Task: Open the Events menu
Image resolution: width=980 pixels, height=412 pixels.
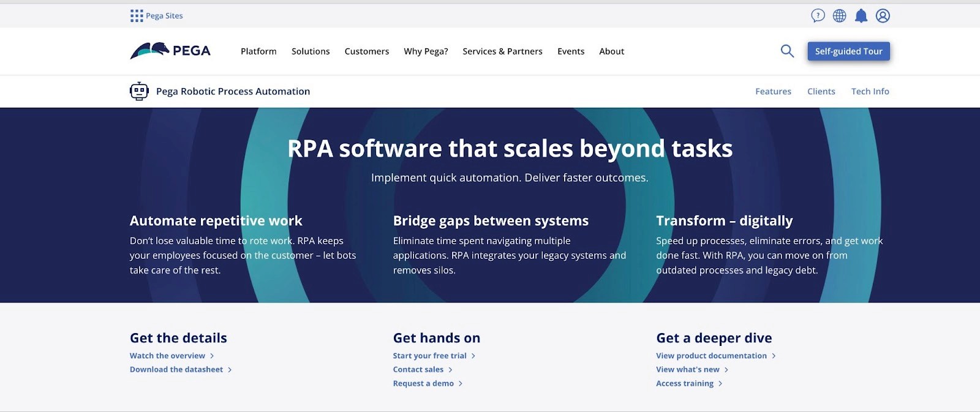Action: click(x=571, y=51)
